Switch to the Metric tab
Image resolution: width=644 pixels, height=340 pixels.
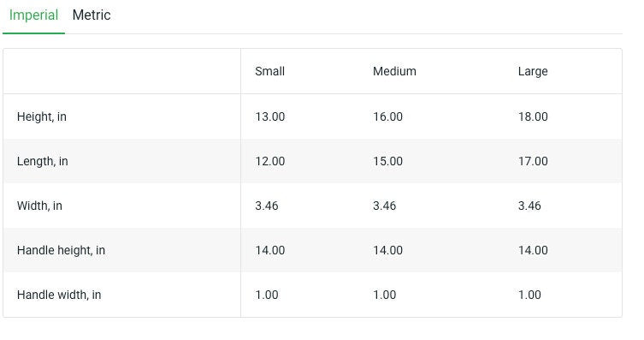(x=92, y=15)
